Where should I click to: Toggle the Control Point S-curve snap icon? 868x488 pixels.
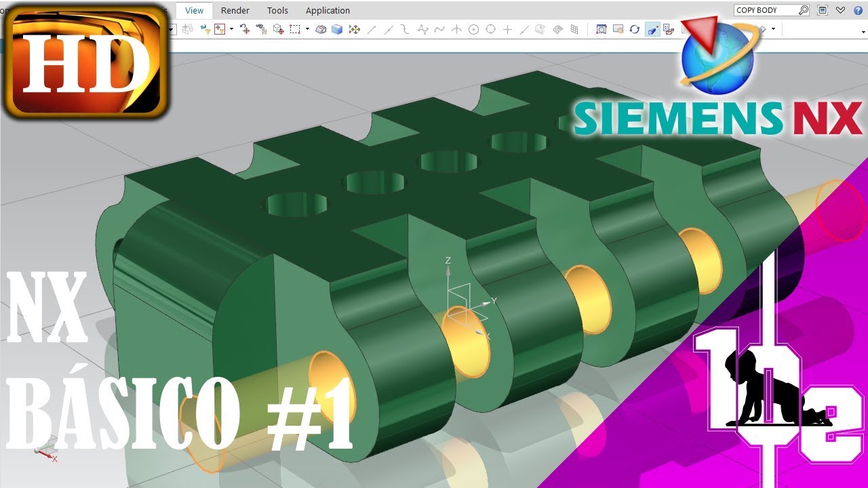405,29
